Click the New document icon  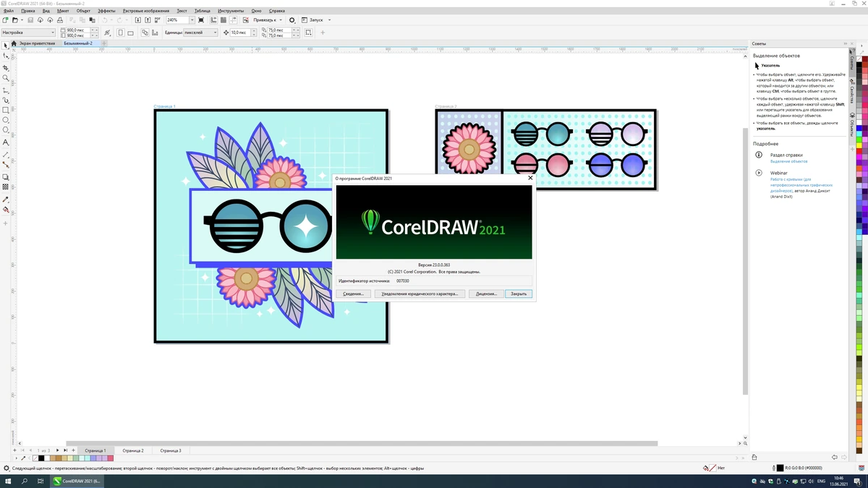coord(5,20)
